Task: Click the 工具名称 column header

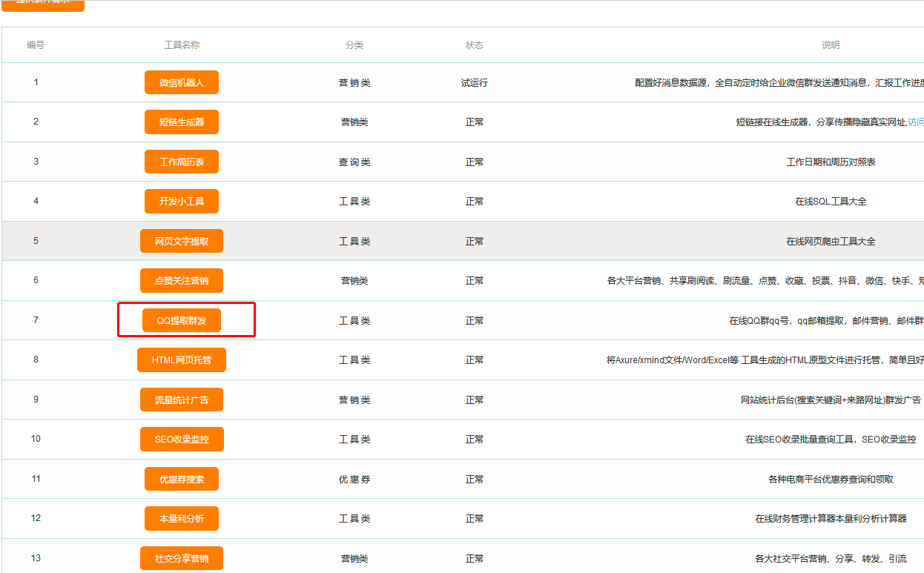Action: pos(182,45)
